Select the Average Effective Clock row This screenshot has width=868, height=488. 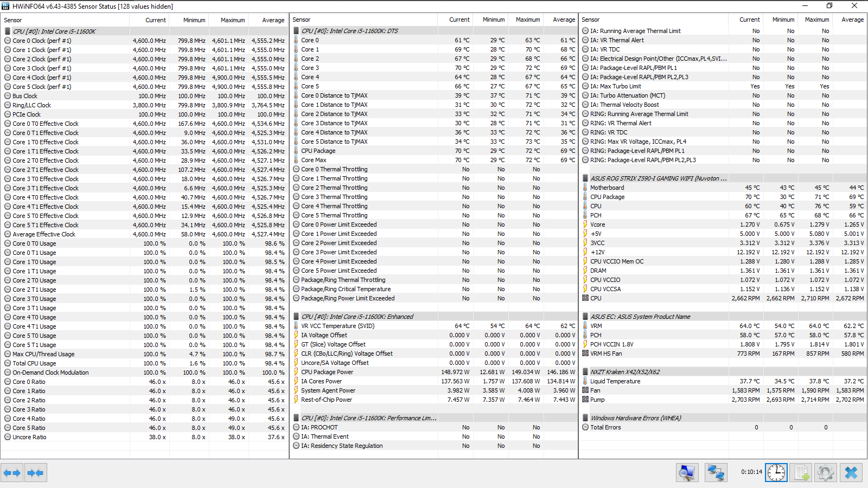[145, 234]
